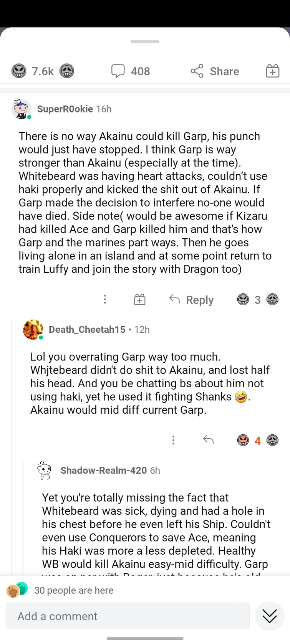Tap Shadow-Realm-420's Snoo avatar

click(44, 470)
